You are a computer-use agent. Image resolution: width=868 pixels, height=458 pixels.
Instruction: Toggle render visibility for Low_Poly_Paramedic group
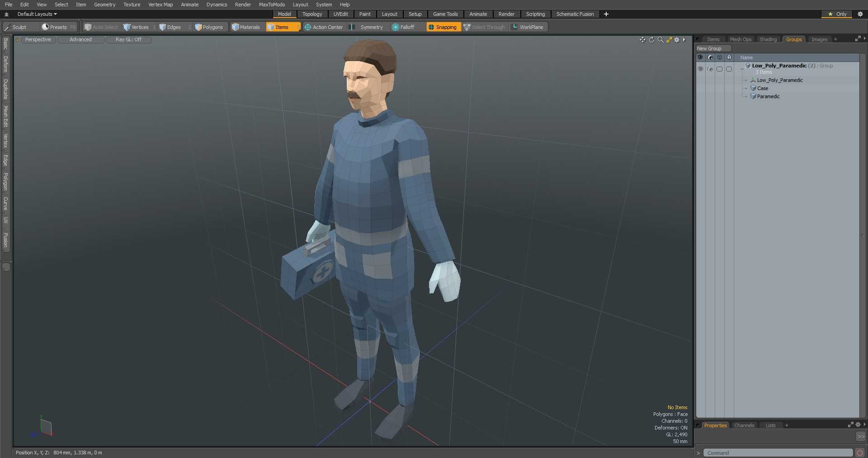coord(710,69)
